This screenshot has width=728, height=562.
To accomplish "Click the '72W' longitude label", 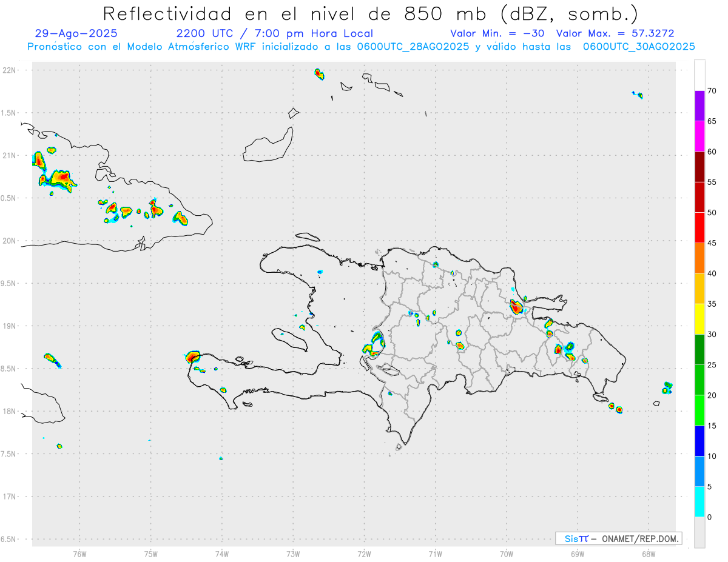I will tap(364, 554).
